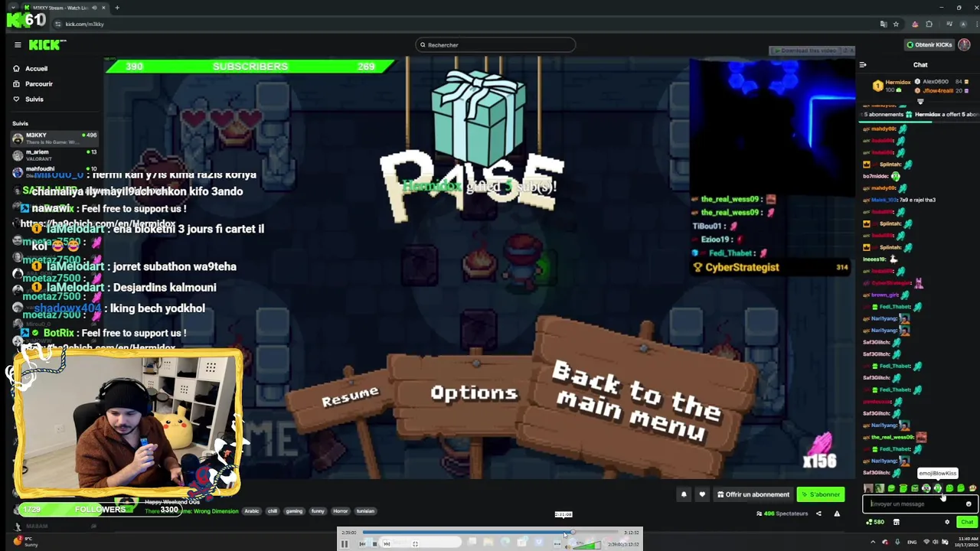Show hidden system tray icons
The height and width of the screenshot is (551, 980).
coord(873,542)
